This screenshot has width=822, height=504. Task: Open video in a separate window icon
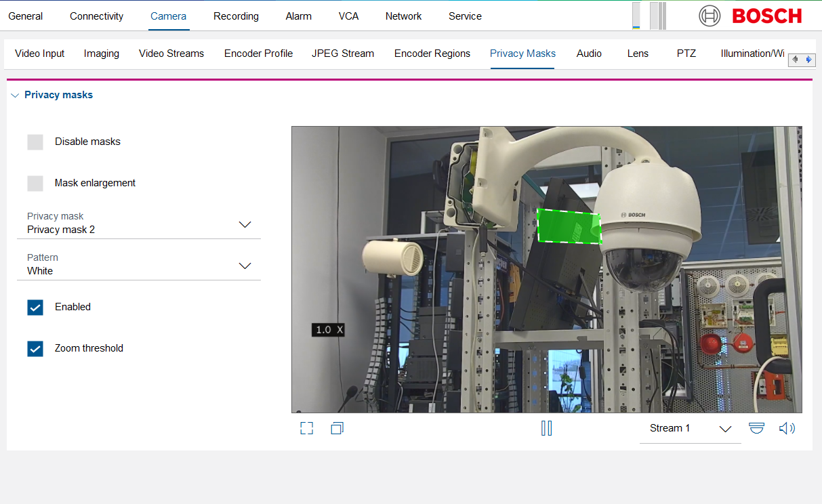[337, 428]
